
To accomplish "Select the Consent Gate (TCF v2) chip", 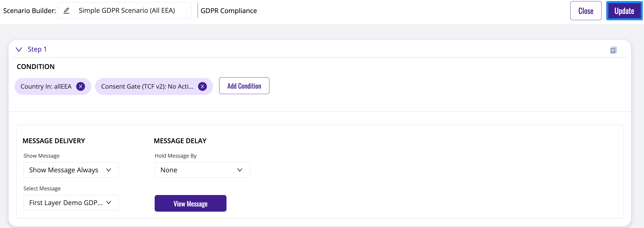I will coord(147,86).
